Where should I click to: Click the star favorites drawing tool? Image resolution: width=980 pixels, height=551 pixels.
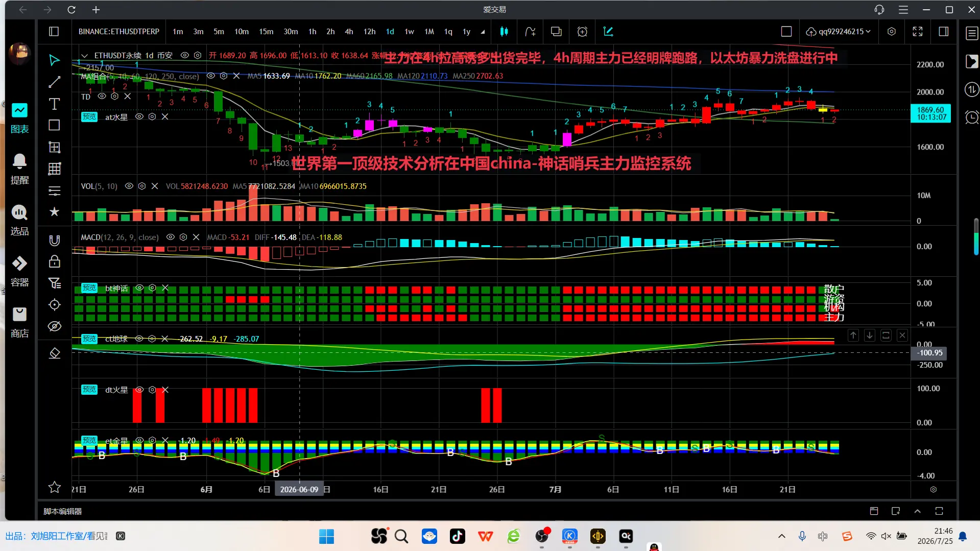pyautogui.click(x=54, y=212)
